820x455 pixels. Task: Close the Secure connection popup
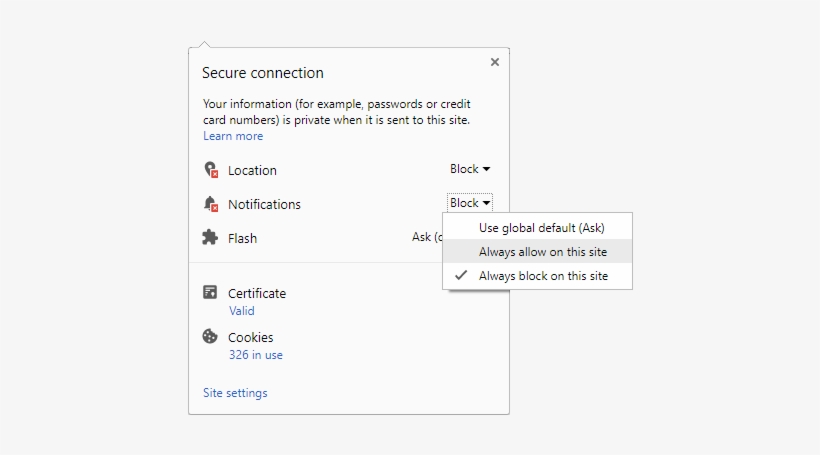tap(494, 62)
